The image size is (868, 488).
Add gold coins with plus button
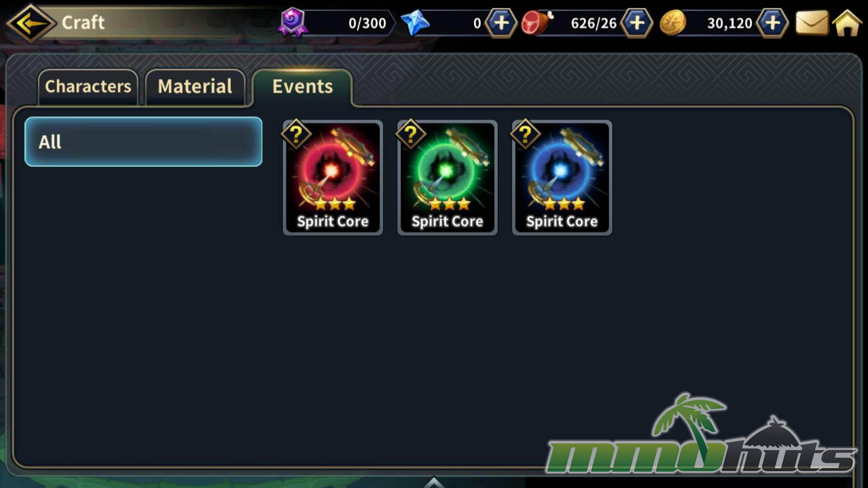click(x=773, y=23)
